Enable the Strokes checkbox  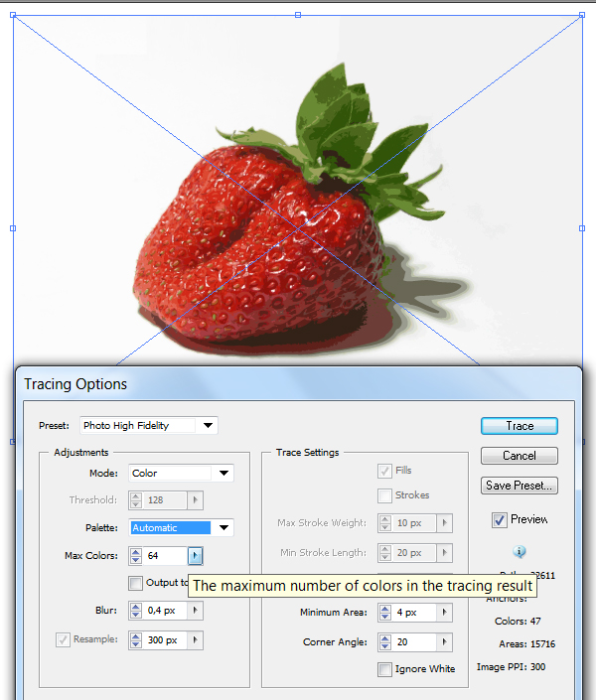pos(384,495)
